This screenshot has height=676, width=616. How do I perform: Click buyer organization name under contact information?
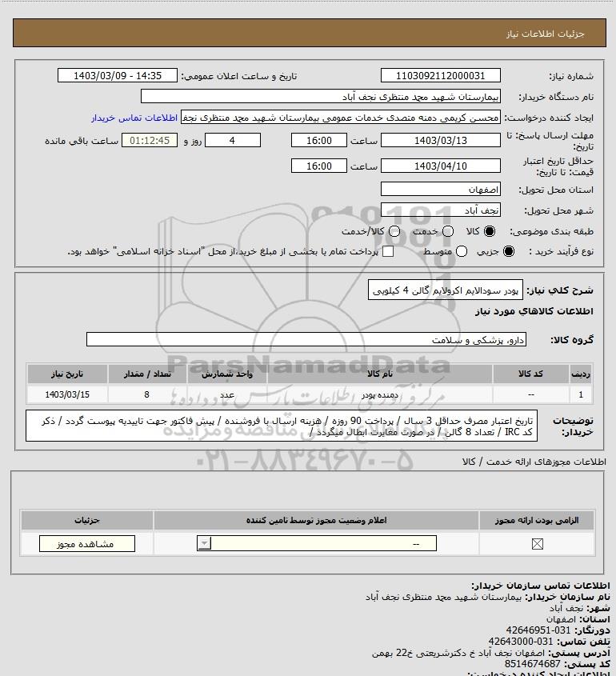click(443, 597)
